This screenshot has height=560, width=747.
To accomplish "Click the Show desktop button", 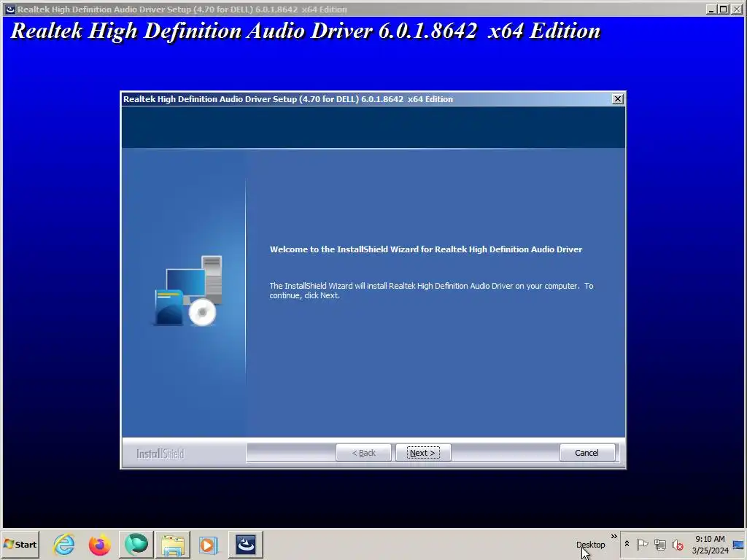I will click(x=739, y=545).
